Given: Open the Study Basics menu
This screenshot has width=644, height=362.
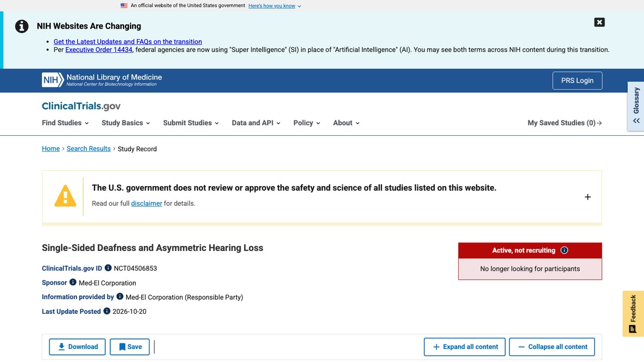Looking at the screenshot, I should (x=126, y=123).
